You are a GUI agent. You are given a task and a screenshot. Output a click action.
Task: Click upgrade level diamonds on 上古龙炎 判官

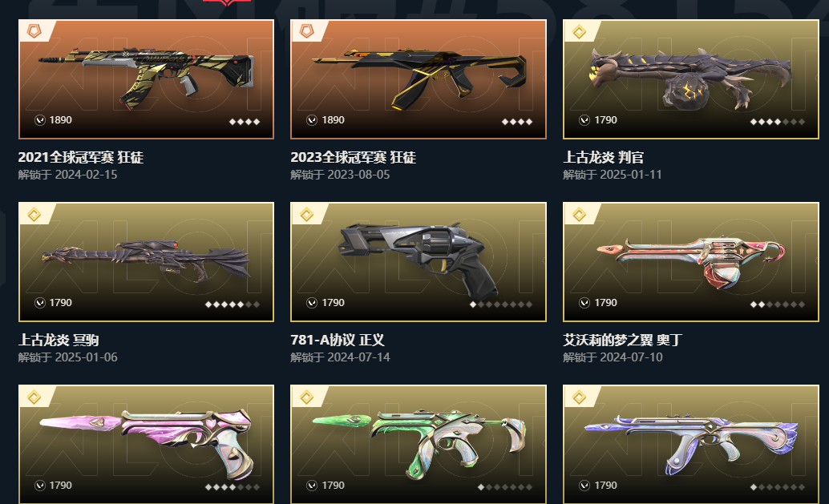(777, 122)
